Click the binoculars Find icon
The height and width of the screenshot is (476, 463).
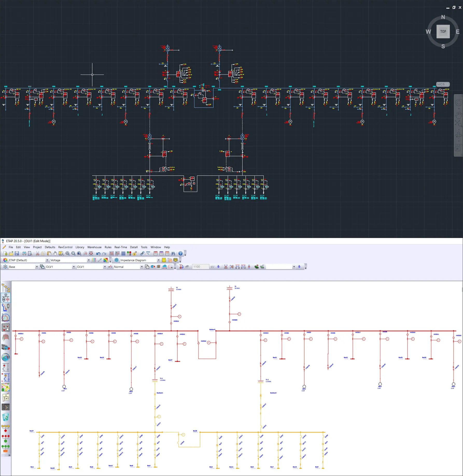click(173, 254)
